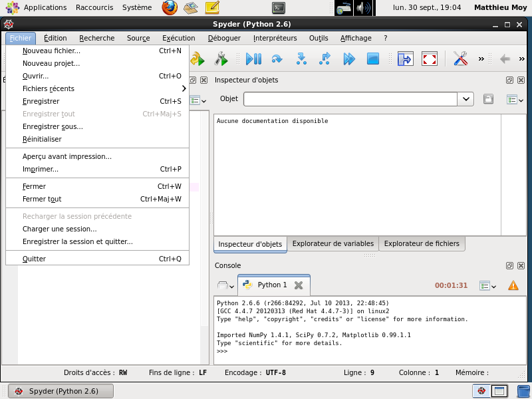
Task: Click the run file green arrow icon
Action: pyautogui.click(x=197, y=59)
